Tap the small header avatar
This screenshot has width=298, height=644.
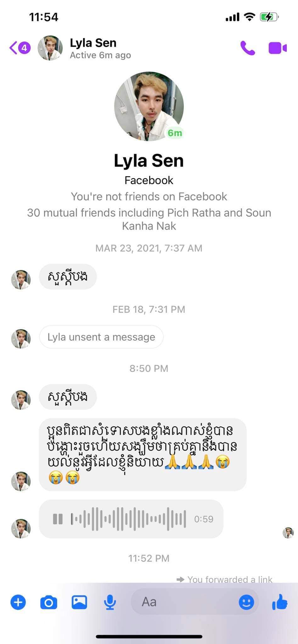pyautogui.click(x=50, y=48)
